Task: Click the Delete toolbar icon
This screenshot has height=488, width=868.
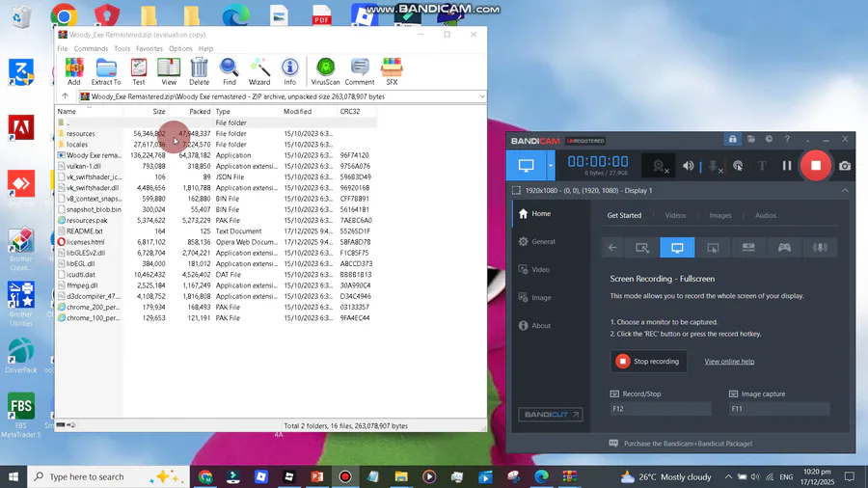Action: pos(200,71)
